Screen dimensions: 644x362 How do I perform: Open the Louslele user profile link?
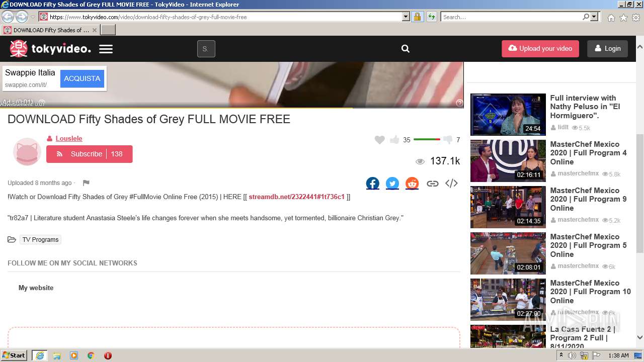click(x=69, y=138)
